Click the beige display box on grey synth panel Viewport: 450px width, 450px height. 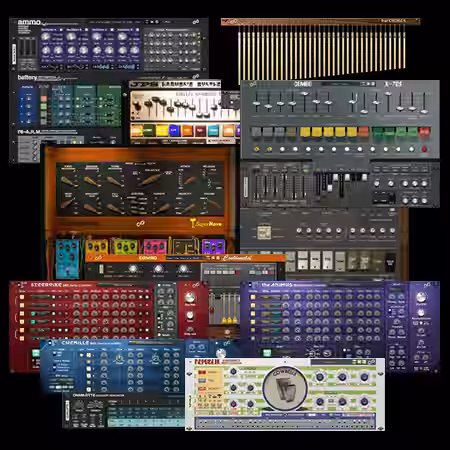[x=264, y=232]
